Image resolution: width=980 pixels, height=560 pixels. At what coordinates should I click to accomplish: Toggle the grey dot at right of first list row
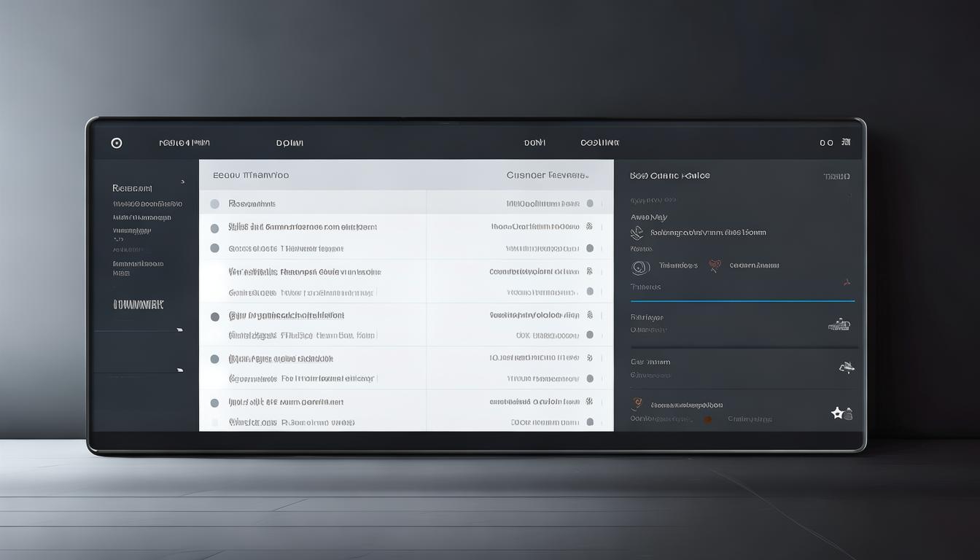(x=590, y=204)
